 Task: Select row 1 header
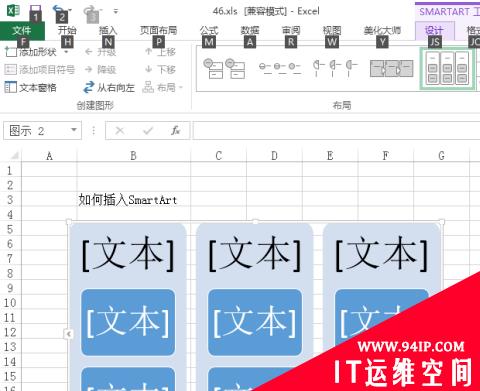click(x=10, y=170)
